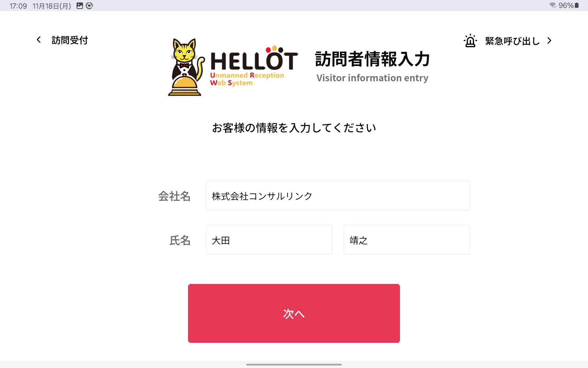588x368 pixels.
Task: Click the HELLOT cat mascot logo
Action: click(186, 67)
